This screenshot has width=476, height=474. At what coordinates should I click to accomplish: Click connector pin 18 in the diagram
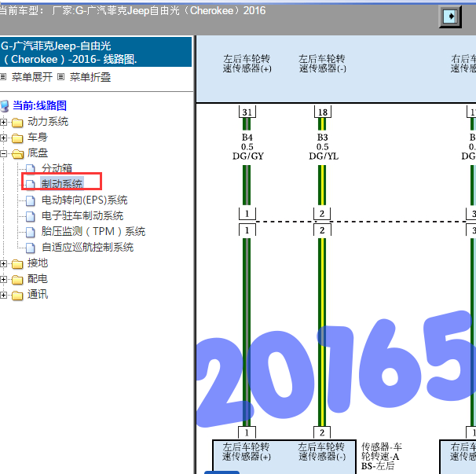(322, 112)
